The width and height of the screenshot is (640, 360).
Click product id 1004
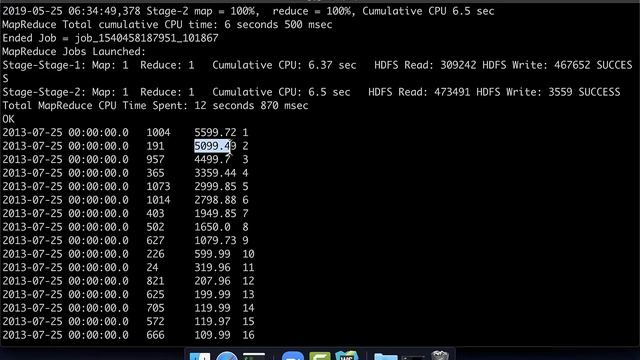point(158,133)
